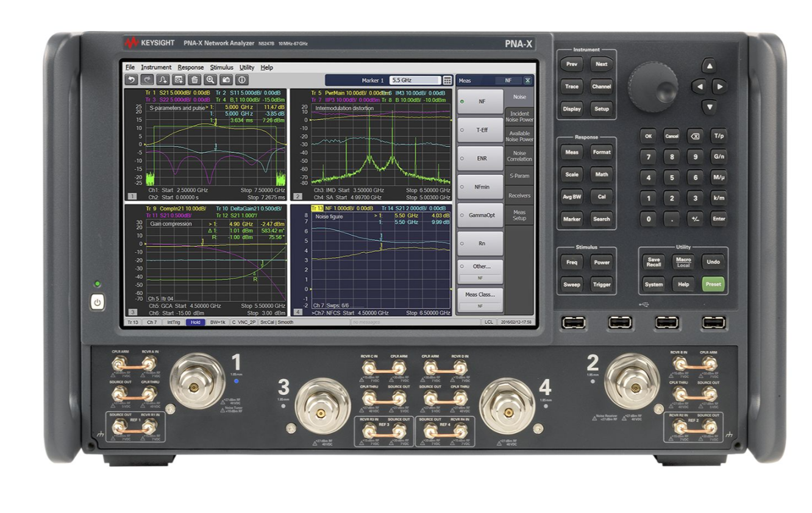Open the Other... measurement selector
Image resolution: width=812 pixels, height=513 pixels.
480,267
